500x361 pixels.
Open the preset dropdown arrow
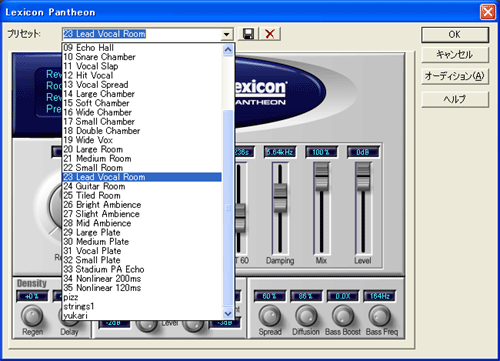[227, 34]
